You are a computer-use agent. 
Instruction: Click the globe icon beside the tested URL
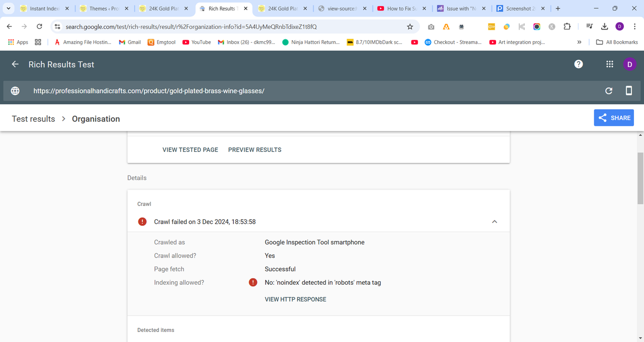point(15,91)
